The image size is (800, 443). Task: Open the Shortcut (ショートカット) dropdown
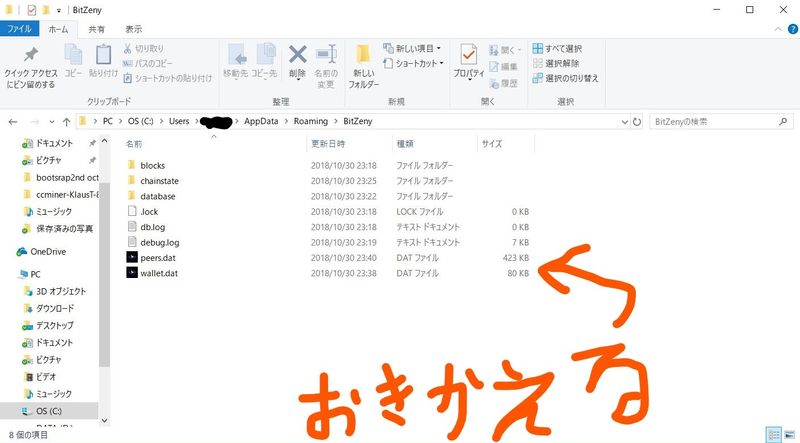click(413, 63)
